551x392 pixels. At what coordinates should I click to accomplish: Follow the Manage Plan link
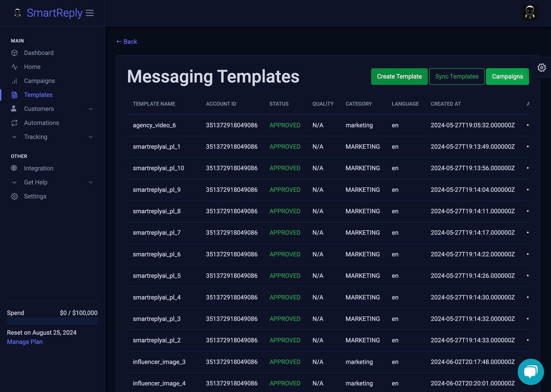[x=25, y=342]
